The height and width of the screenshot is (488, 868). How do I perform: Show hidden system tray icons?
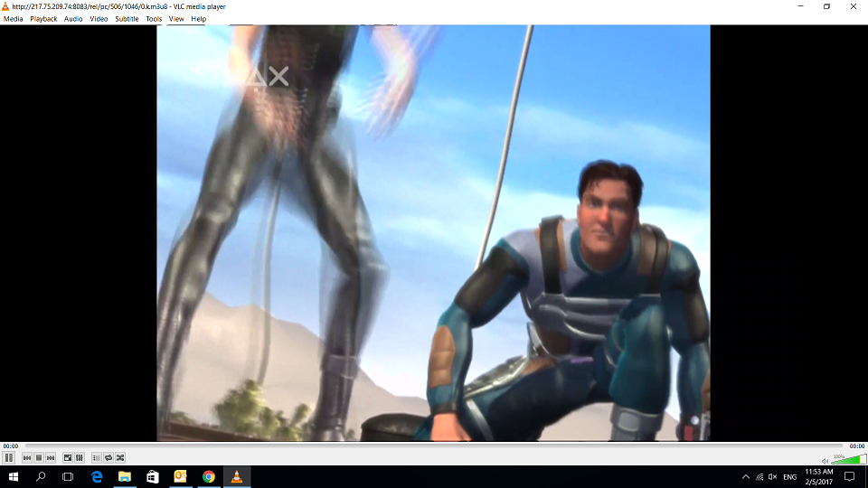(746, 477)
